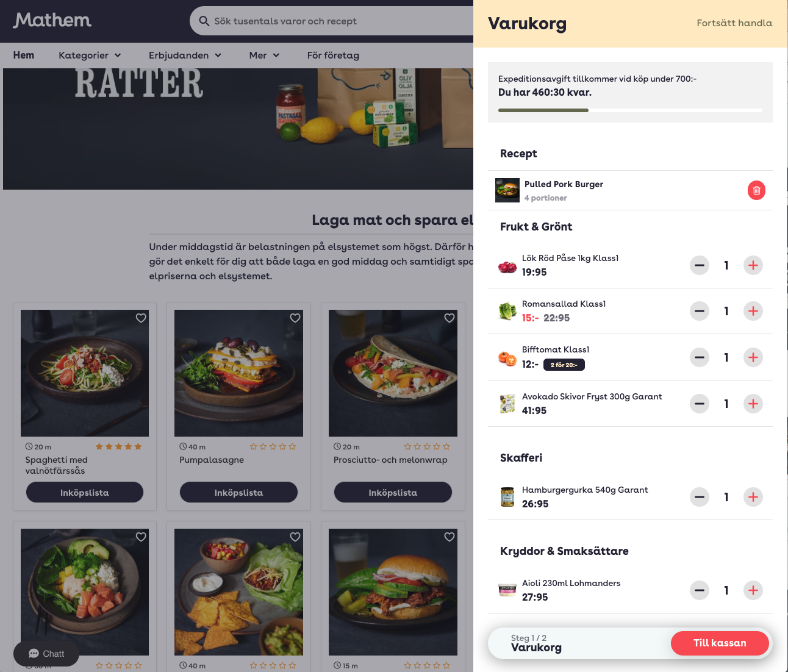
Task: Decrease quantity of Romansallad Klass1
Action: tap(700, 311)
